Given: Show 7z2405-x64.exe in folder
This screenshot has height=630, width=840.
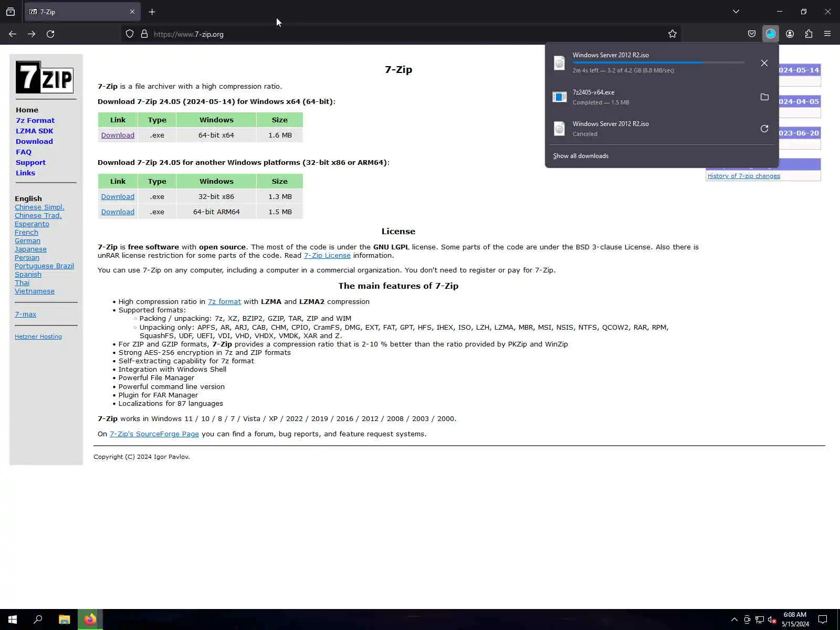Looking at the screenshot, I should coord(764,97).
